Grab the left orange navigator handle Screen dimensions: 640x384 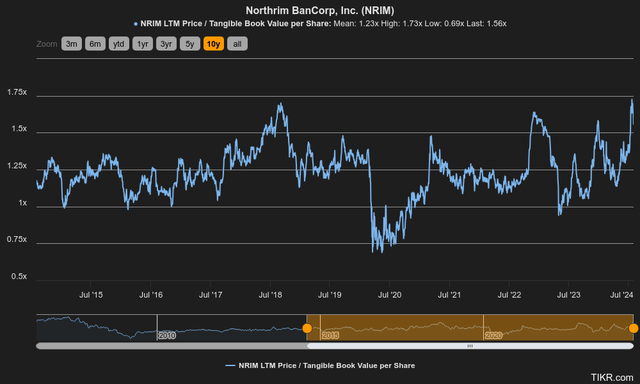click(307, 328)
